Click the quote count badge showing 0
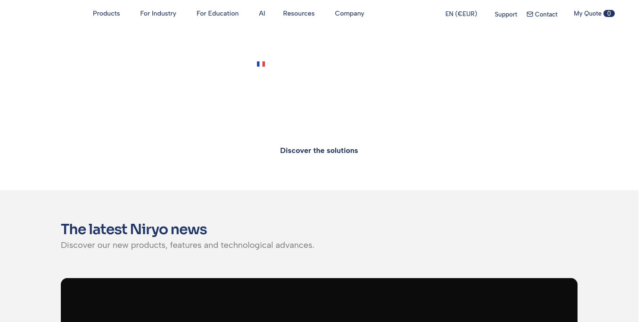Viewport: 644px width, 322px height. pos(609,14)
